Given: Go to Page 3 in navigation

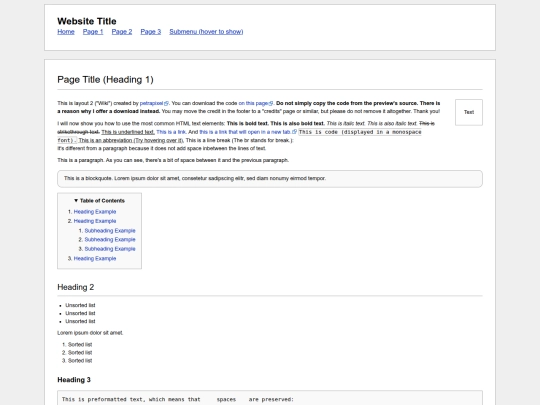Looking at the screenshot, I should 151,32.
